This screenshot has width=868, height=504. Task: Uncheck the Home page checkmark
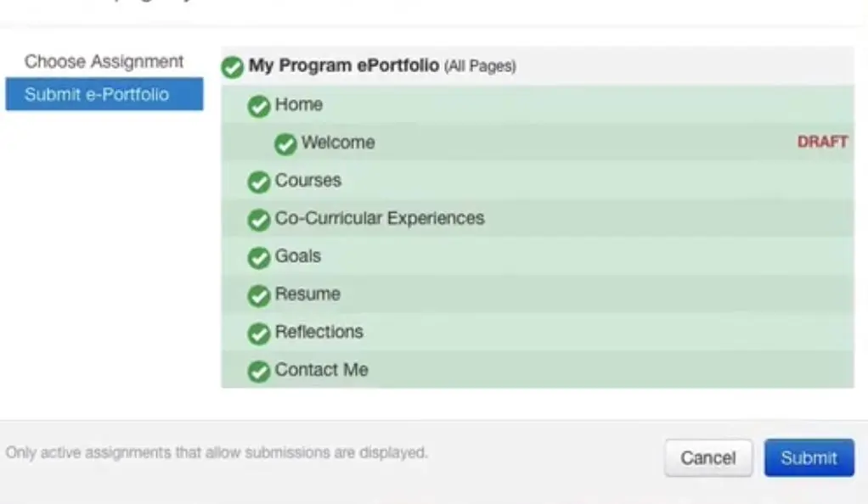tap(258, 107)
